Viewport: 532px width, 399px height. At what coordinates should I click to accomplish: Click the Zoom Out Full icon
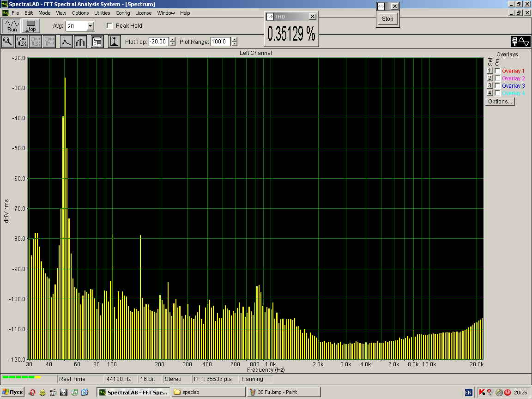point(49,42)
